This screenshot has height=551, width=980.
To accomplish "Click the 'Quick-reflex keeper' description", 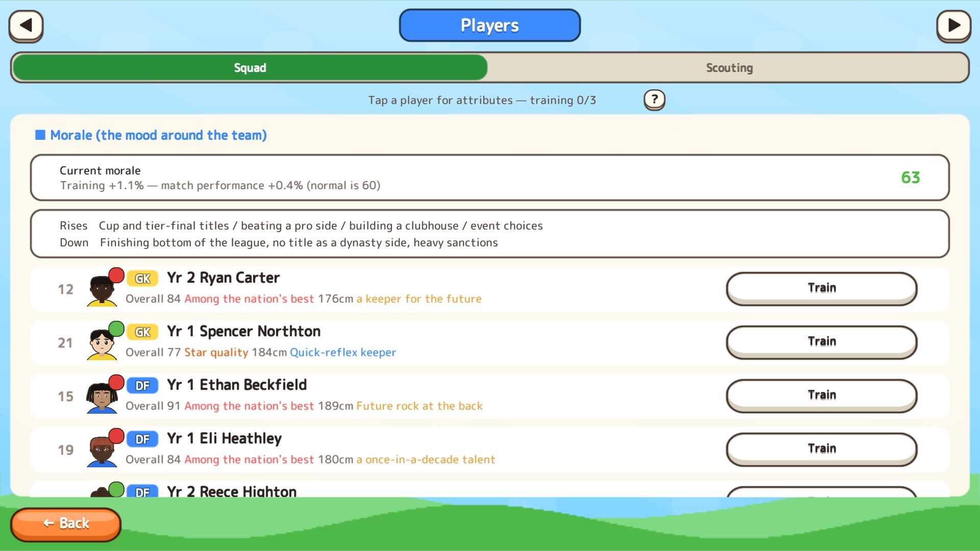I will click(x=343, y=353).
